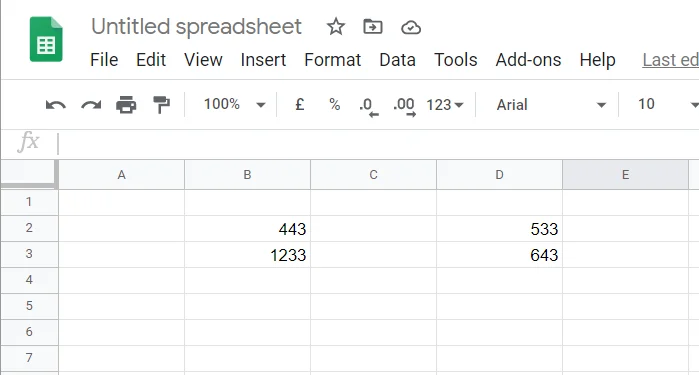Select column E header

click(625, 175)
